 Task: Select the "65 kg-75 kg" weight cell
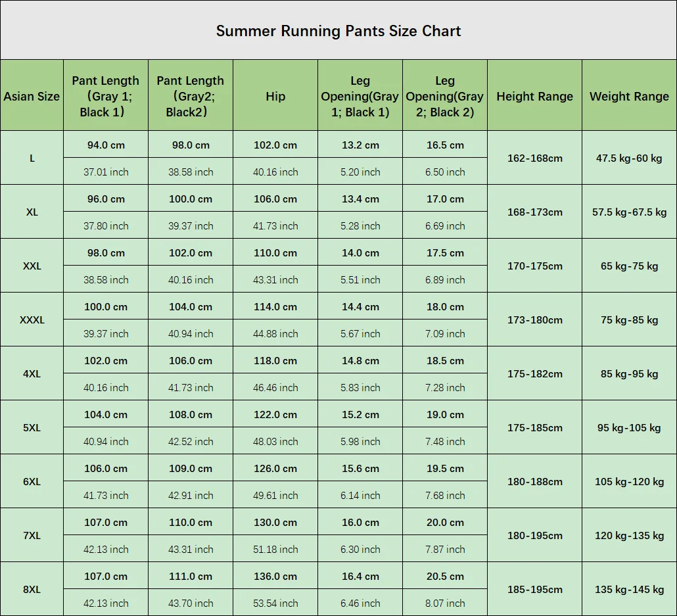click(x=629, y=266)
